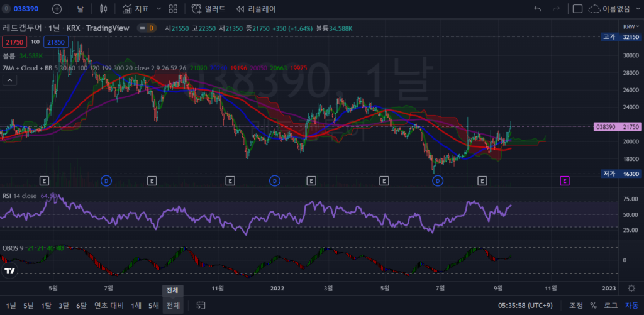This screenshot has width=644, height=315.
Task: Select the 전체 time range tab
Action: (x=172, y=305)
